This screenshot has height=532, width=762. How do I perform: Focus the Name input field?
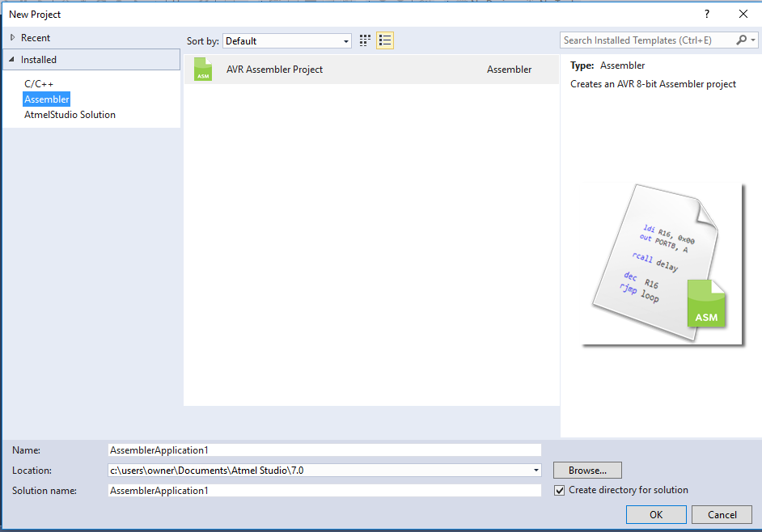(x=324, y=450)
